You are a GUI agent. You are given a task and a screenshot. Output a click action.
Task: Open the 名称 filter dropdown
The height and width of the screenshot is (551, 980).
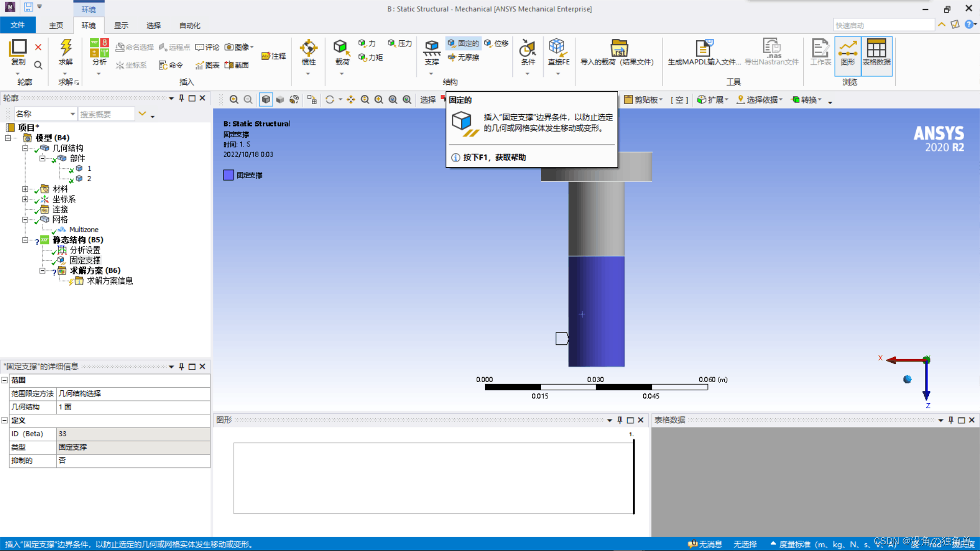(72, 114)
